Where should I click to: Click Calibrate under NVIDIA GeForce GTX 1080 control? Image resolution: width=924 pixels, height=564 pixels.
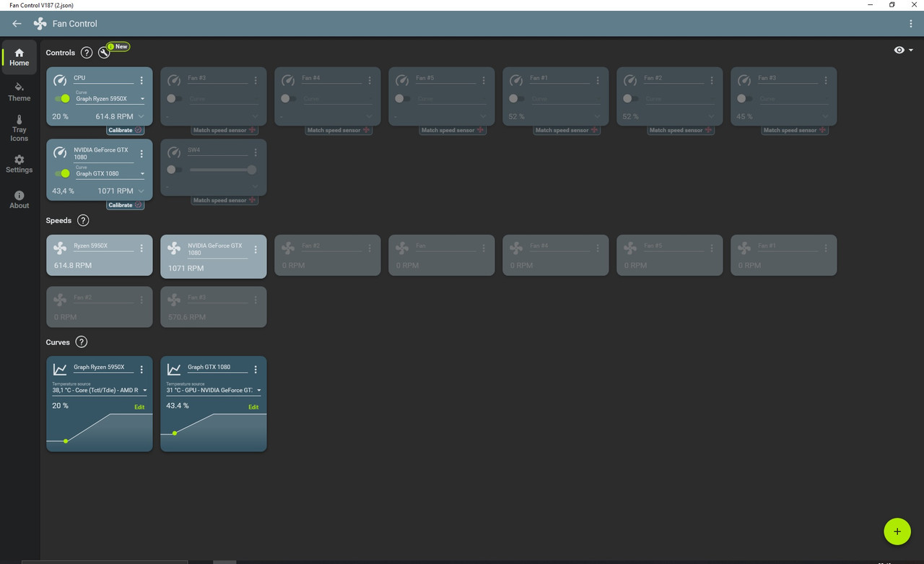pos(126,205)
